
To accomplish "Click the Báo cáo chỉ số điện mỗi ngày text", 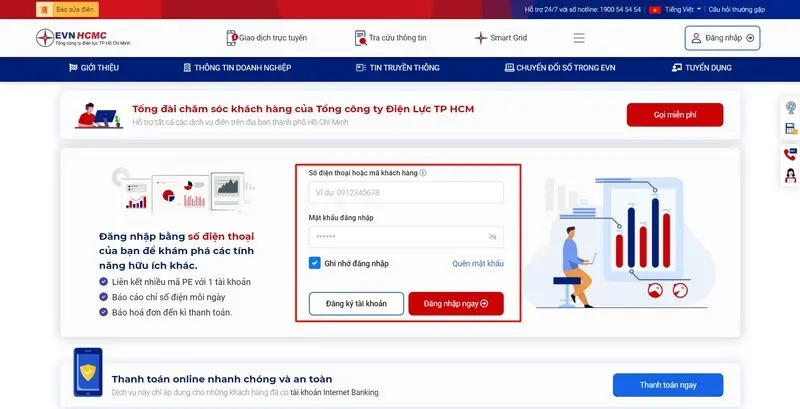I will (x=168, y=297).
